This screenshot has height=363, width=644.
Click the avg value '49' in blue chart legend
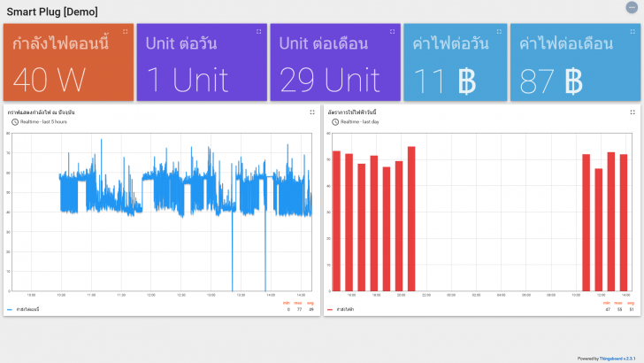click(311, 309)
